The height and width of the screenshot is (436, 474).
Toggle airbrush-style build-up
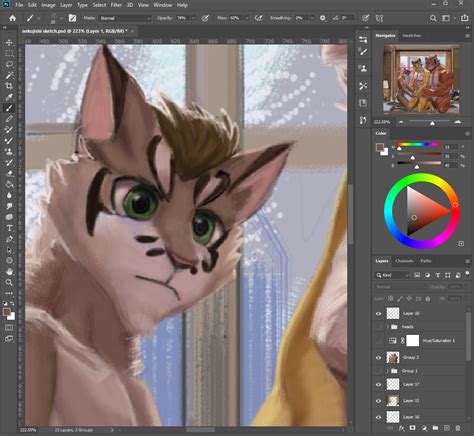point(259,18)
